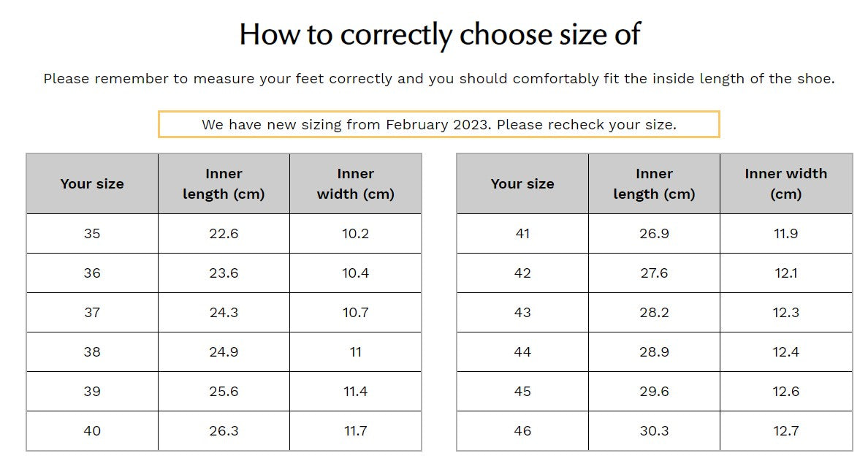Click the measure your feet instruction text
Image resolution: width=868 pixels, height=464 pixels.
click(439, 79)
